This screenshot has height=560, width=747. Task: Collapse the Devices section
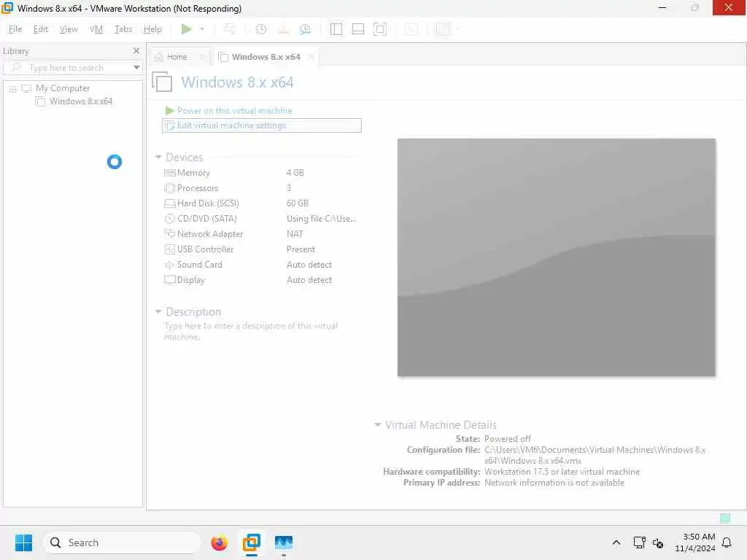point(158,157)
